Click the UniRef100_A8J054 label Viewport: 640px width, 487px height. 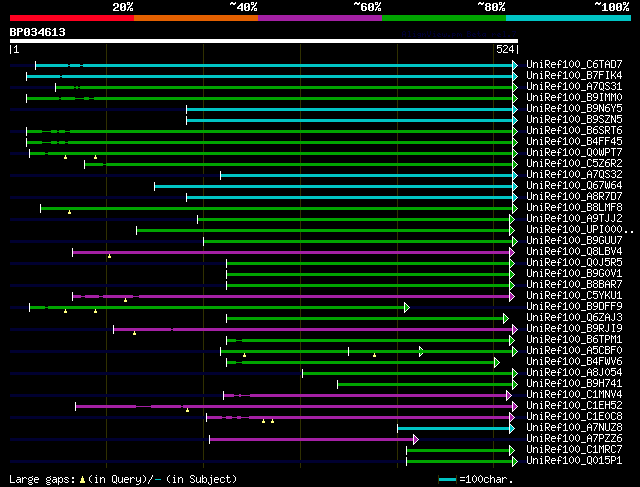point(574,373)
